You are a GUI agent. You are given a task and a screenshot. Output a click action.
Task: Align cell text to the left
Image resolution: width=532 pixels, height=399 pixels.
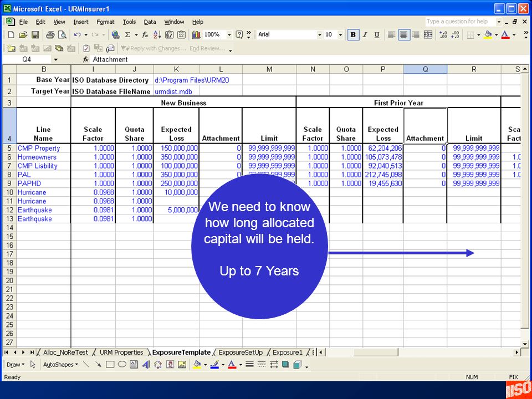[392, 34]
